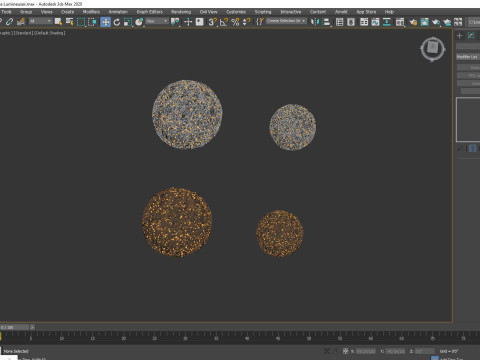Open the App Store menu

(366, 12)
